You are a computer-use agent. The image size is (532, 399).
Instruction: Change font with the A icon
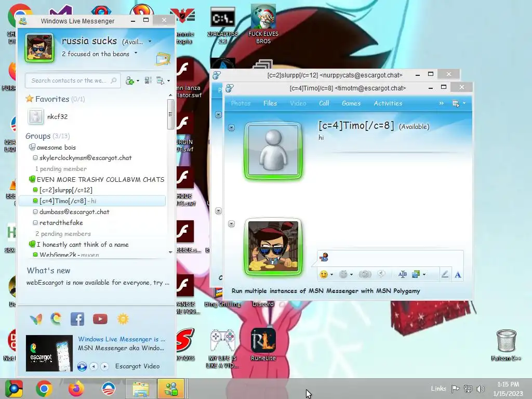(458, 275)
